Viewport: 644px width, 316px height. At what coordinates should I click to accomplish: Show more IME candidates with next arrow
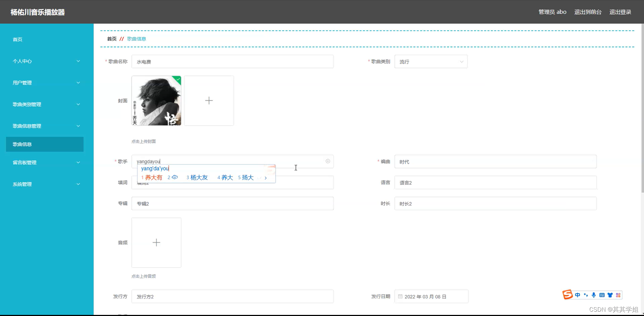click(266, 178)
